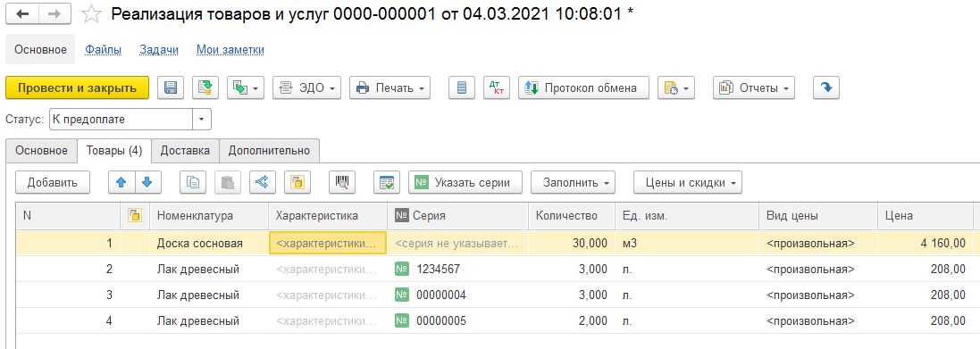Save the document using the floppy disk icon
980x349 pixels.
[170, 88]
